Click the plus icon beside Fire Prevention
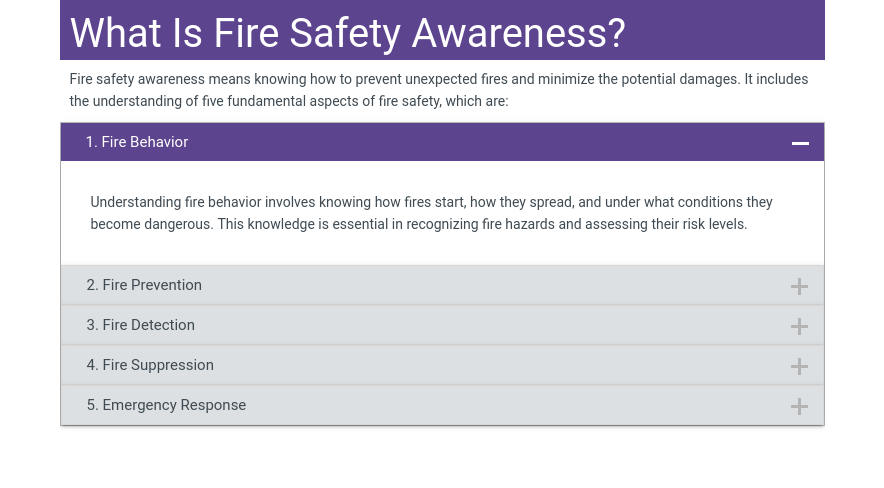This screenshot has width=884, height=488. pos(799,286)
